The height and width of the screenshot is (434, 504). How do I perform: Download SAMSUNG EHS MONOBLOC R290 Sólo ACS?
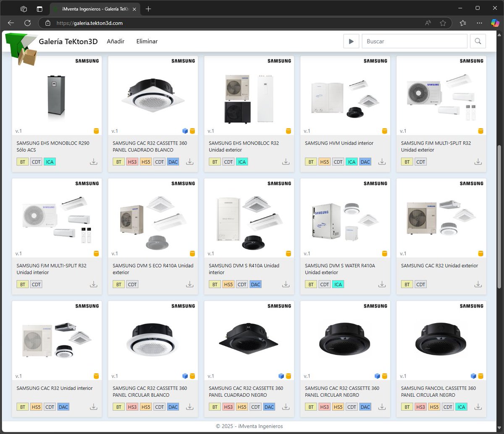tap(94, 162)
